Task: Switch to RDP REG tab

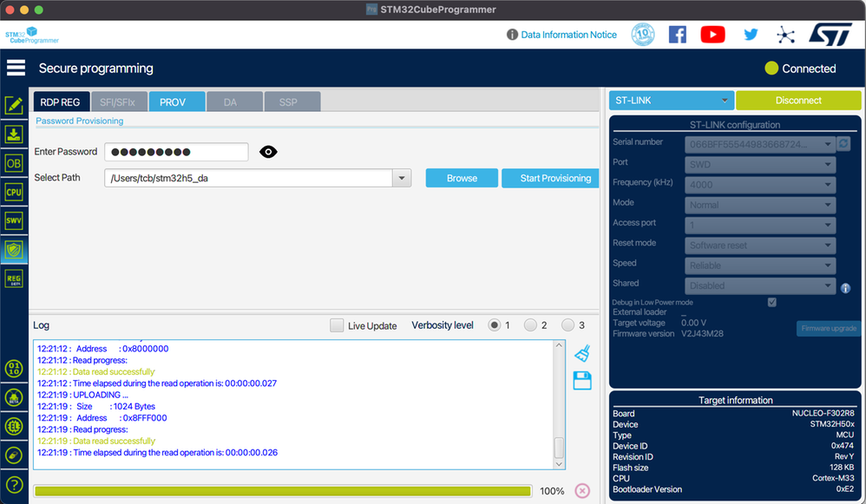Action: (x=62, y=102)
